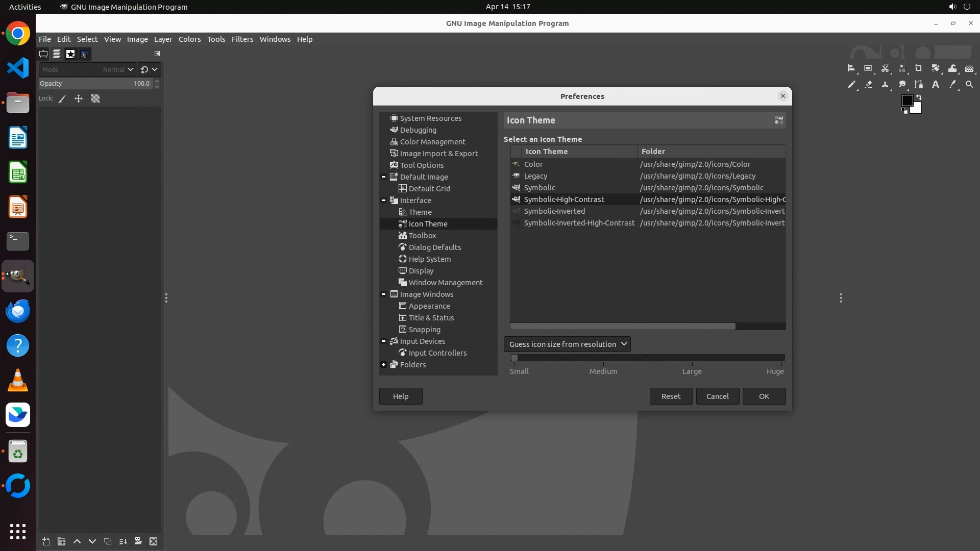Screen dimensions: 980x551
Task: Select the Symbolic-Inverted icon theme row
Action: tap(554, 211)
